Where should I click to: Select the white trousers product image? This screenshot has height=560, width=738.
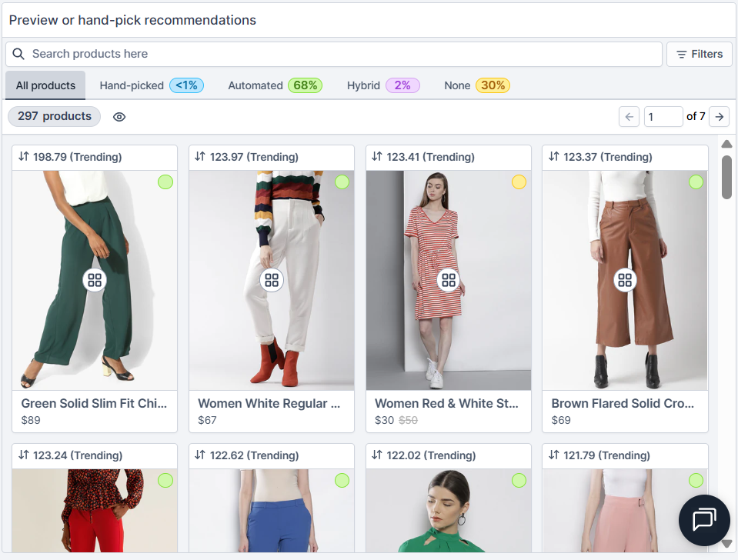click(272, 281)
